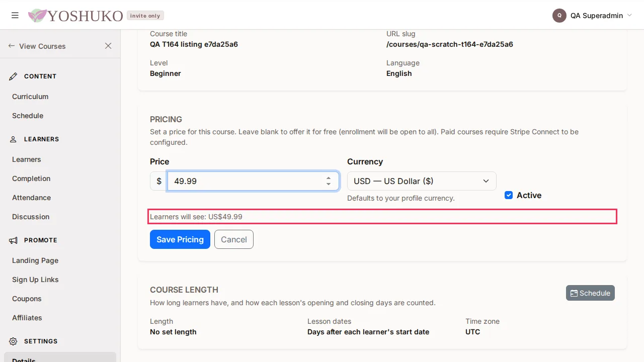Click the URL slug /courses/qa-scratch-t164-e7da25a6
The image size is (644, 362).
[450, 44]
